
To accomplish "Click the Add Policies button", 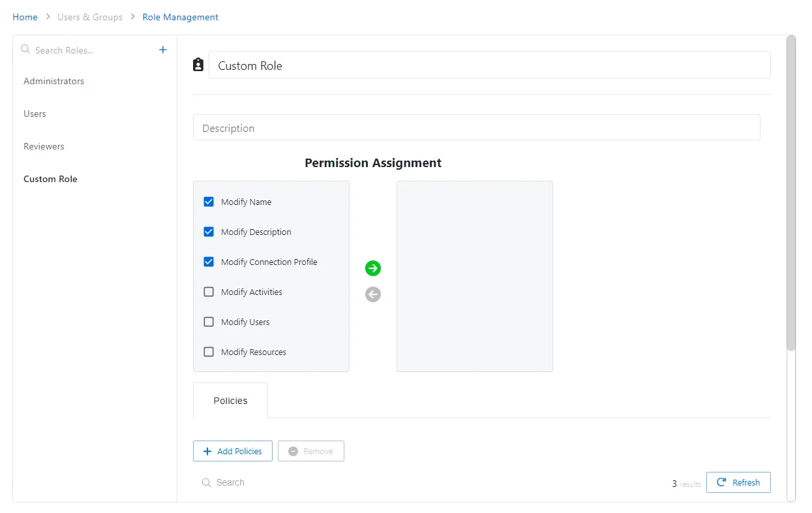I will [233, 451].
